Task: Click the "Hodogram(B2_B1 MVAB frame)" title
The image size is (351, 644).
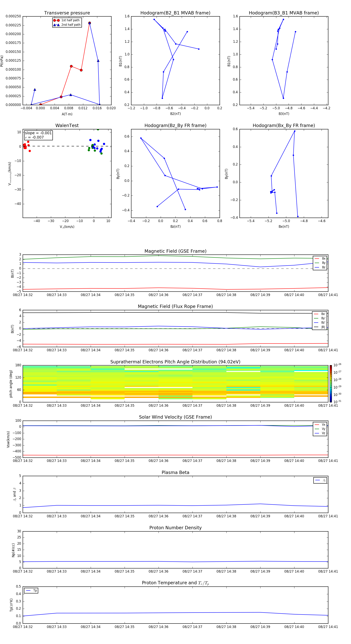Action: tap(175, 13)
